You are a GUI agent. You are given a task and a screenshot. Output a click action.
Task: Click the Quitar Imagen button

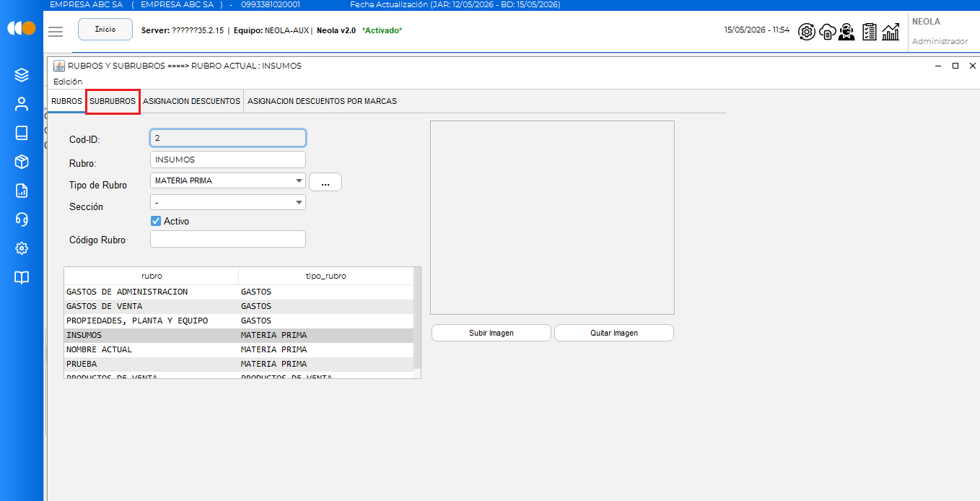[x=614, y=333]
